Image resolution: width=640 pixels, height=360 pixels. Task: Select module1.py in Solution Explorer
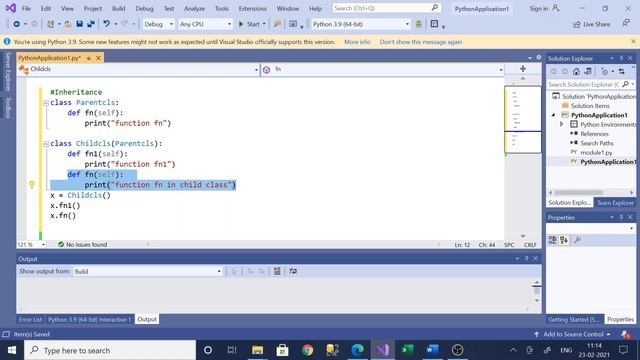(596, 152)
